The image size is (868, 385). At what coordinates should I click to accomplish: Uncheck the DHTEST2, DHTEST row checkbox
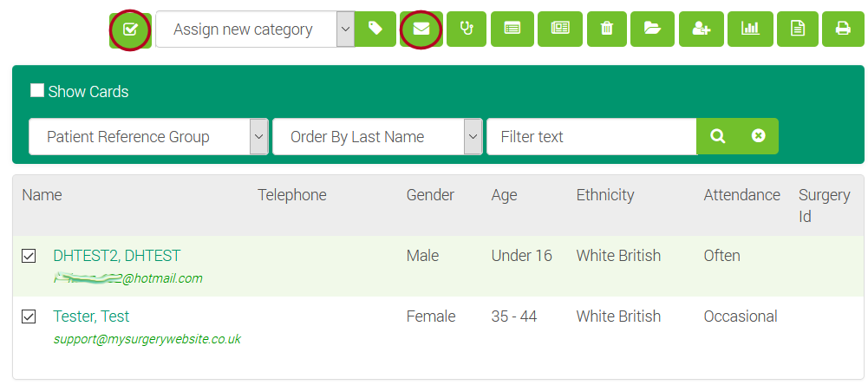29,256
